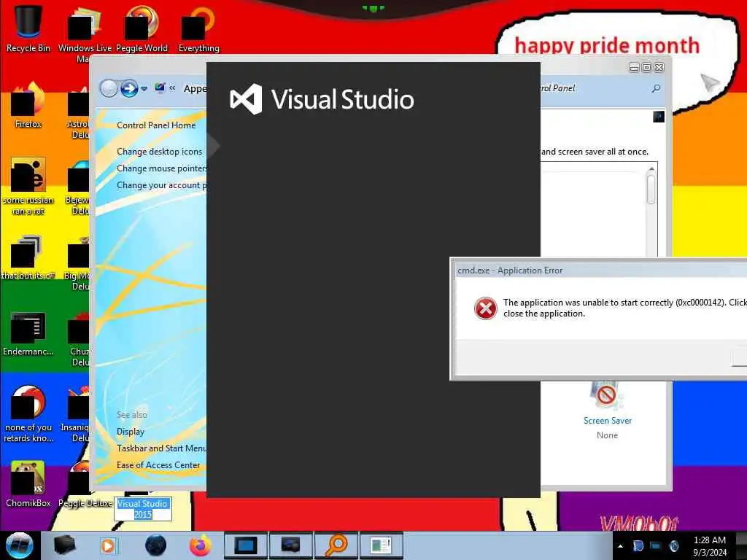The image size is (747, 560).
Task: Click the black box taskbar pinned icon
Action: (x=64, y=545)
